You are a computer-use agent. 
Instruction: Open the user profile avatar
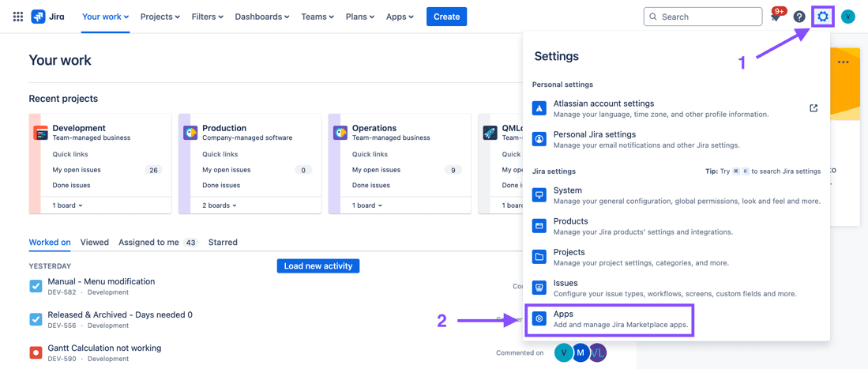(848, 17)
